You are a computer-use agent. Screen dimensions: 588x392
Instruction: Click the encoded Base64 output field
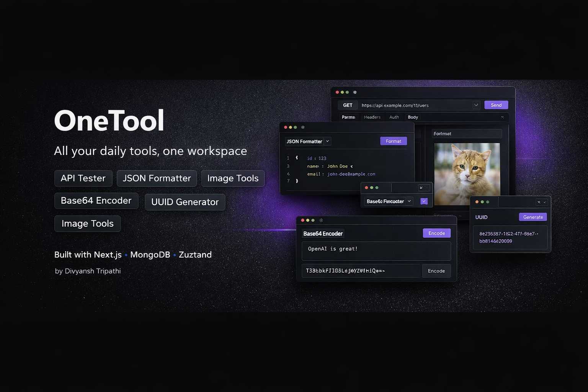click(361, 271)
